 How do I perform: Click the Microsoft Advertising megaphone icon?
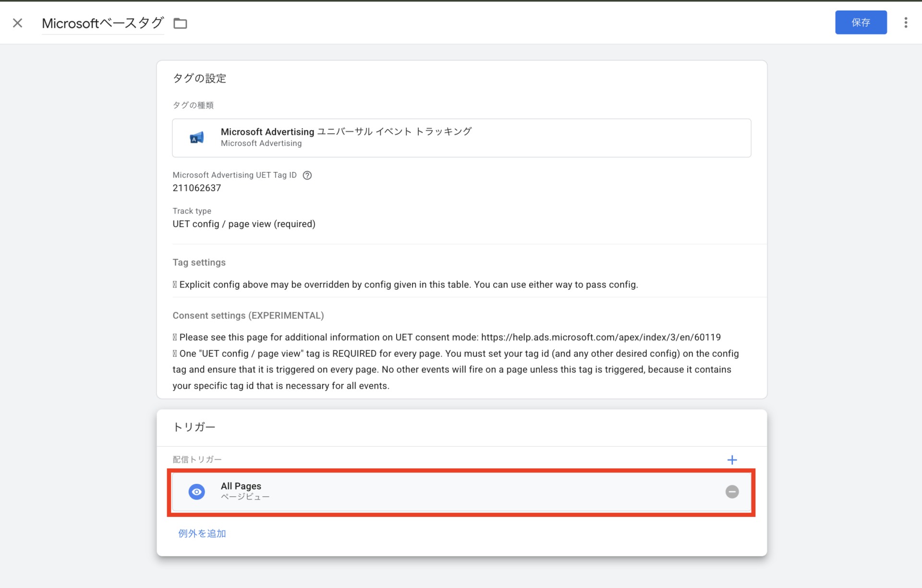(197, 138)
